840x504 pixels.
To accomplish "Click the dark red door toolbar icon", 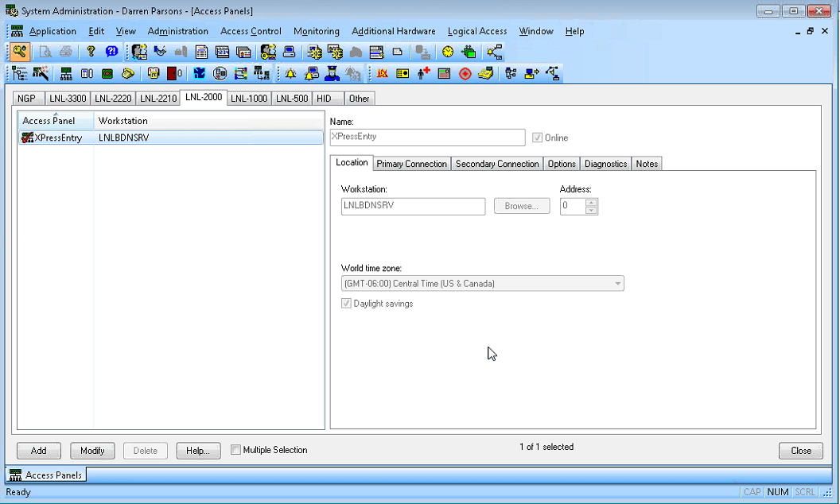I will coord(173,74).
